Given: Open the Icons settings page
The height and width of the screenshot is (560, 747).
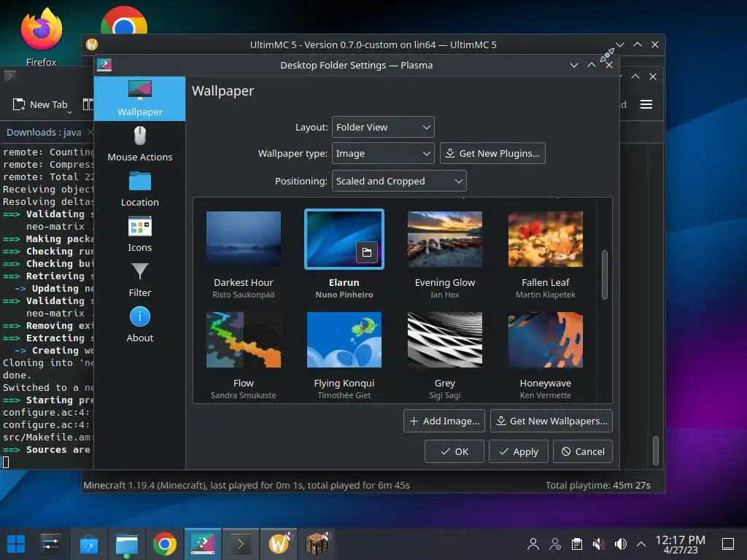Looking at the screenshot, I should tap(139, 235).
